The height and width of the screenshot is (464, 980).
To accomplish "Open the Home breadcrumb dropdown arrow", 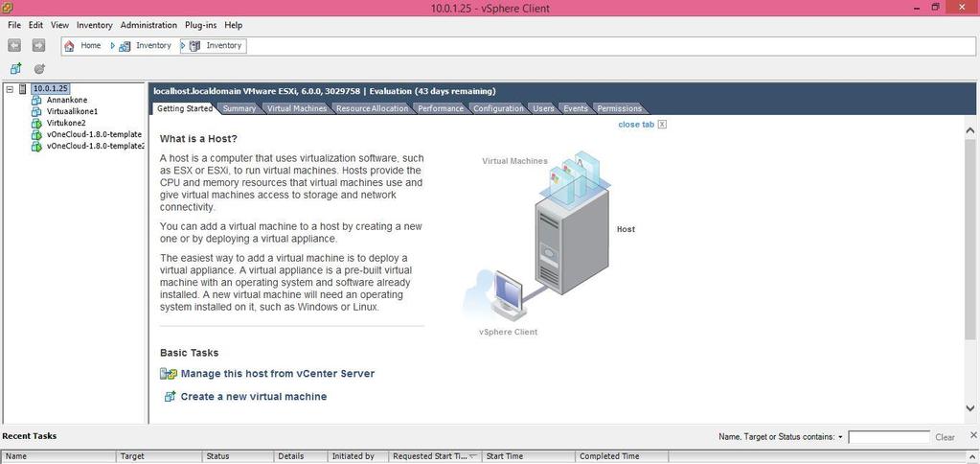I will [113, 46].
